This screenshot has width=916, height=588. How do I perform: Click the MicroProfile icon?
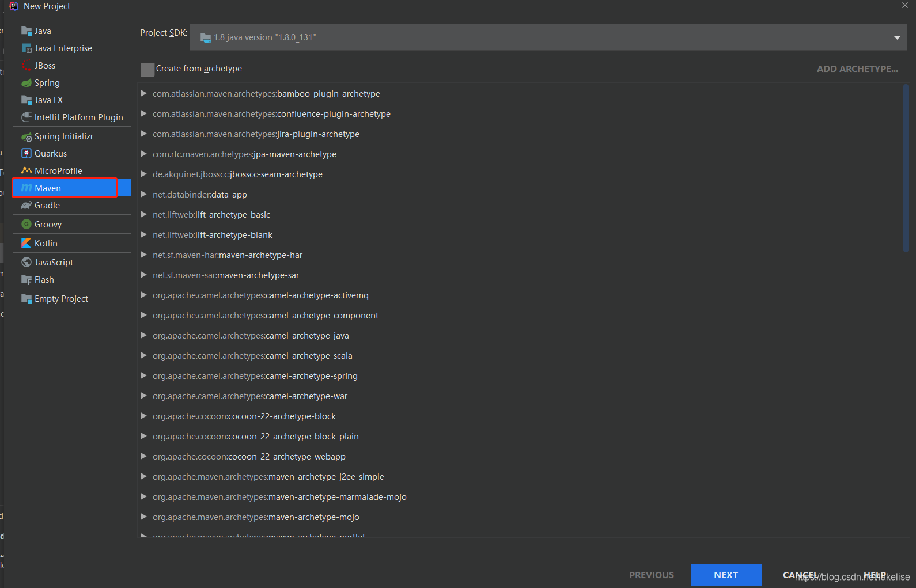(x=27, y=171)
